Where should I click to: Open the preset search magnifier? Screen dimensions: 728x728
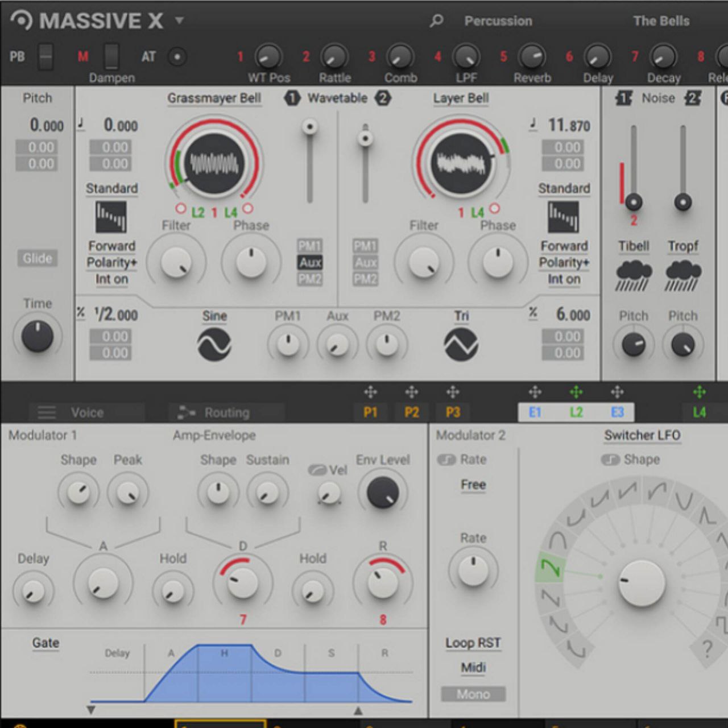[x=436, y=21]
